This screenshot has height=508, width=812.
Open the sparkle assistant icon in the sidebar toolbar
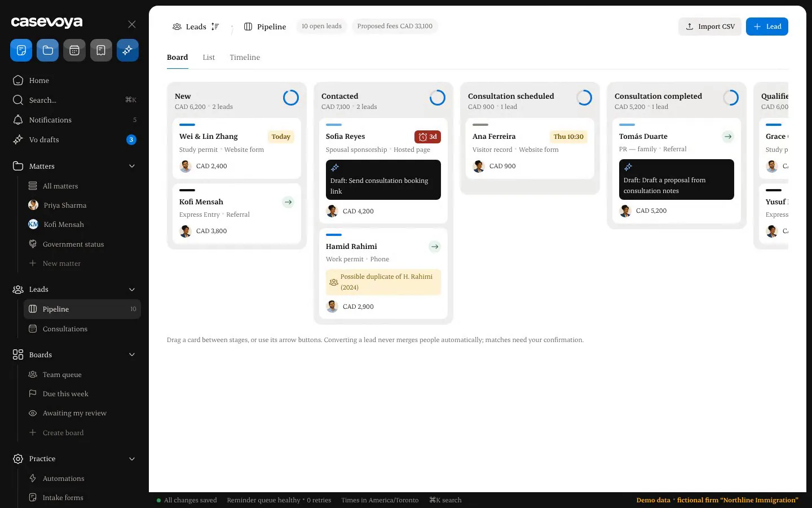pos(127,50)
